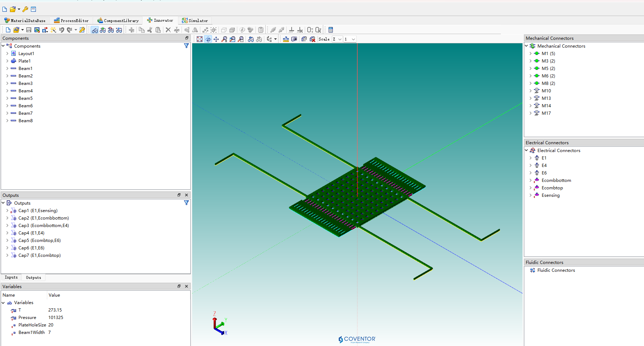
Task: Open the MaterialDataBase tab
Action: [25, 21]
